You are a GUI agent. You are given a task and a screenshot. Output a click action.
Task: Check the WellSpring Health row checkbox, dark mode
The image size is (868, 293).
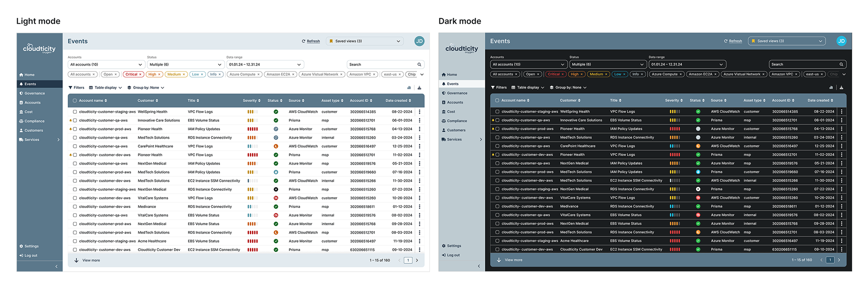tap(497, 111)
